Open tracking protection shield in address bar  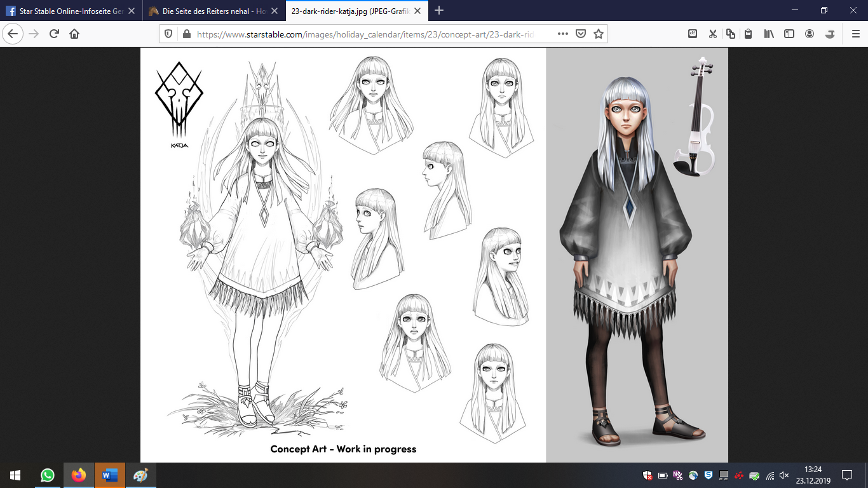168,34
